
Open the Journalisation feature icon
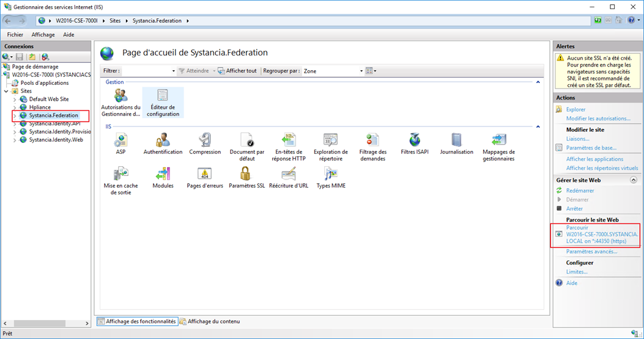456,140
